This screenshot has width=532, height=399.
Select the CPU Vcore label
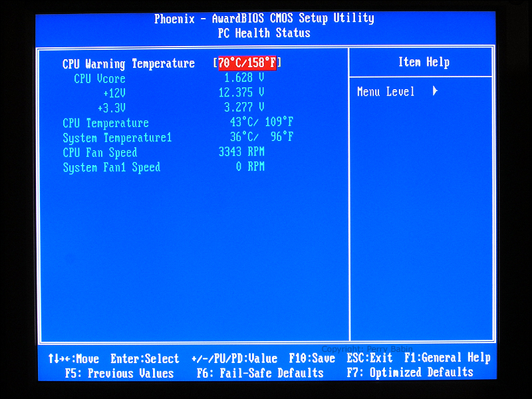pos(100,78)
